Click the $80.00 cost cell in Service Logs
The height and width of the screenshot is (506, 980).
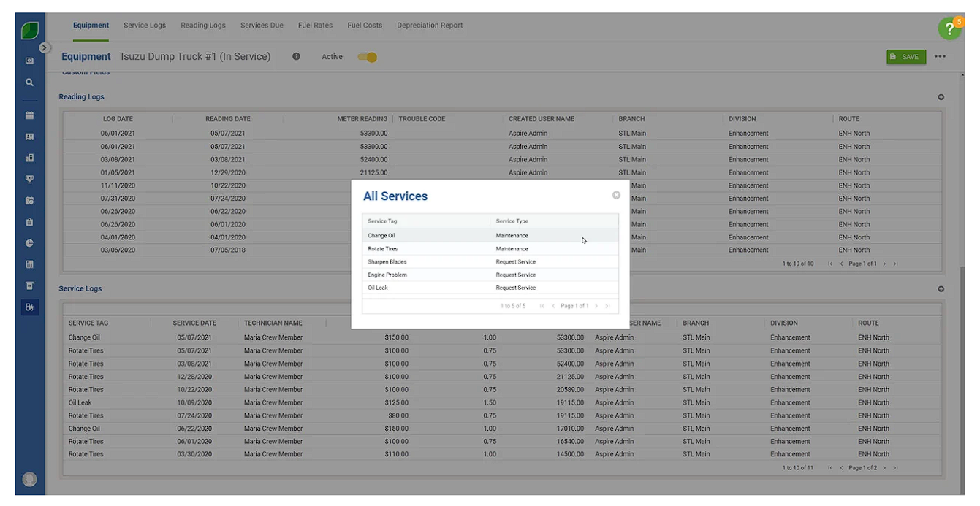[x=398, y=416]
